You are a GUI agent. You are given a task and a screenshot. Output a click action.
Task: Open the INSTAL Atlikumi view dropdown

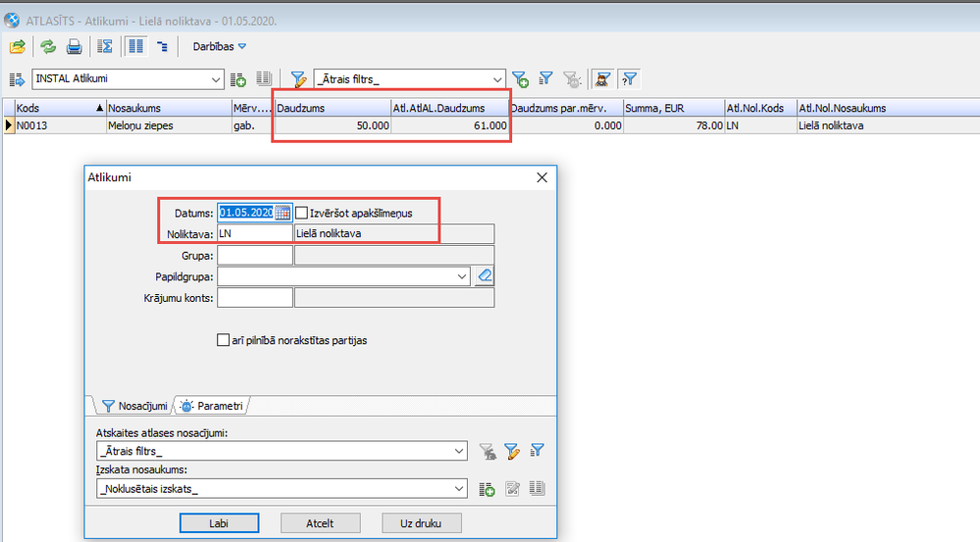click(x=215, y=79)
